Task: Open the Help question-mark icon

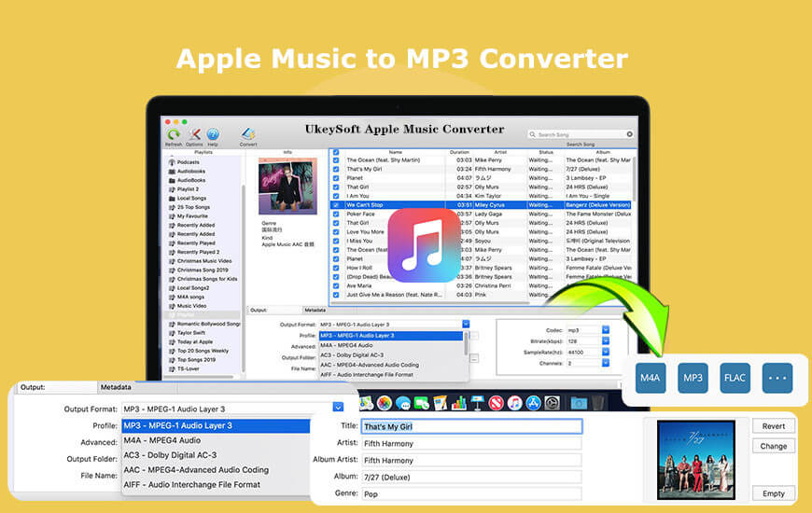Action: [x=213, y=134]
